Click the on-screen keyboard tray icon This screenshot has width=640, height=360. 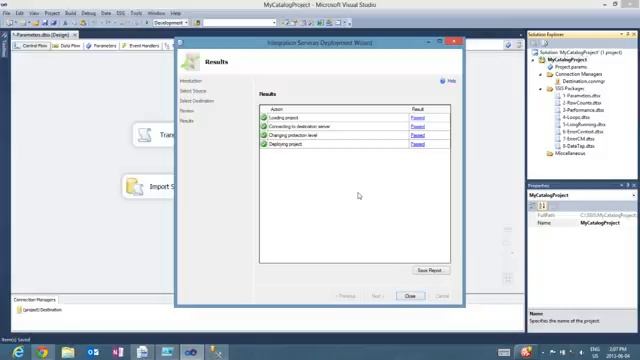(x=504, y=352)
